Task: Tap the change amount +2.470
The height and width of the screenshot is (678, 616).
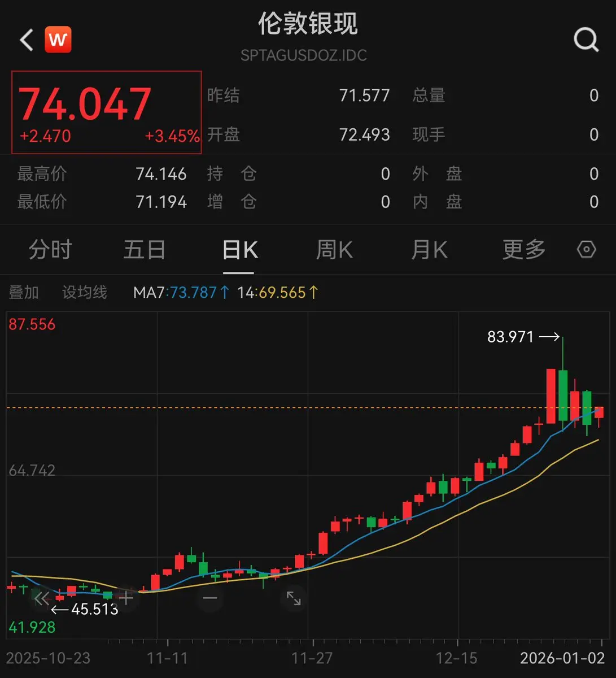Action: pos(45,136)
